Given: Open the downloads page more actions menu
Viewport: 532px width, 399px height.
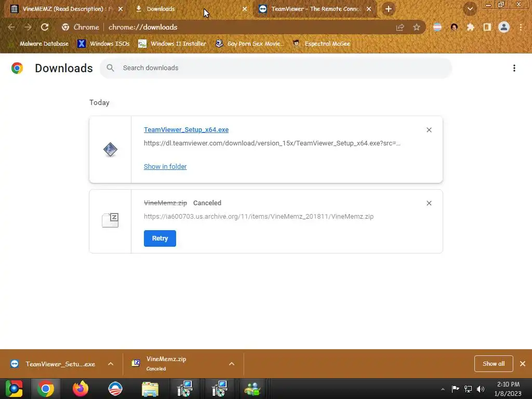Looking at the screenshot, I should coord(514,68).
